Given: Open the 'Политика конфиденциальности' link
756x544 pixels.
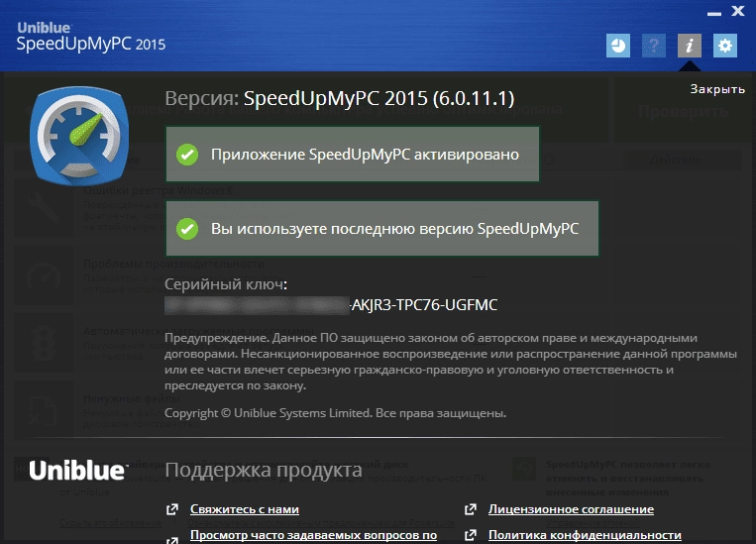Looking at the screenshot, I should point(585,535).
